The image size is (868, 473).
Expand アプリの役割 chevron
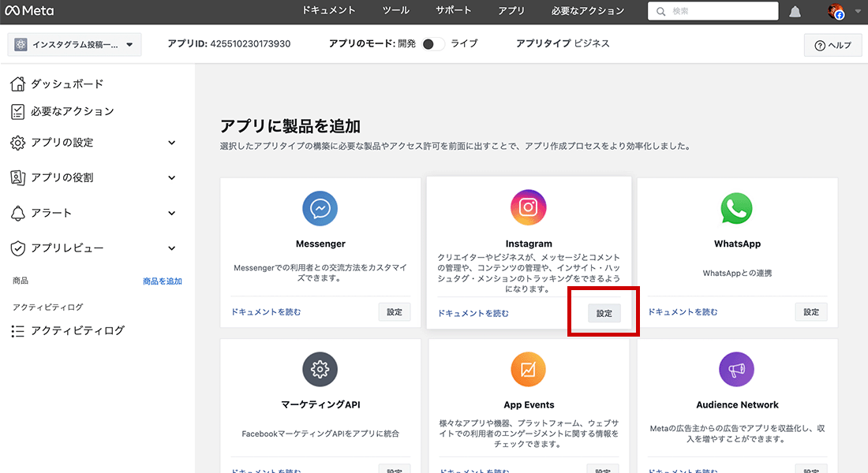click(171, 177)
